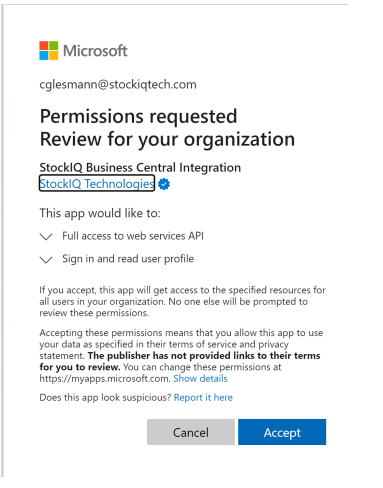383x488 pixels.
Task: Click the Microsoft four-color logo
Action: click(49, 51)
